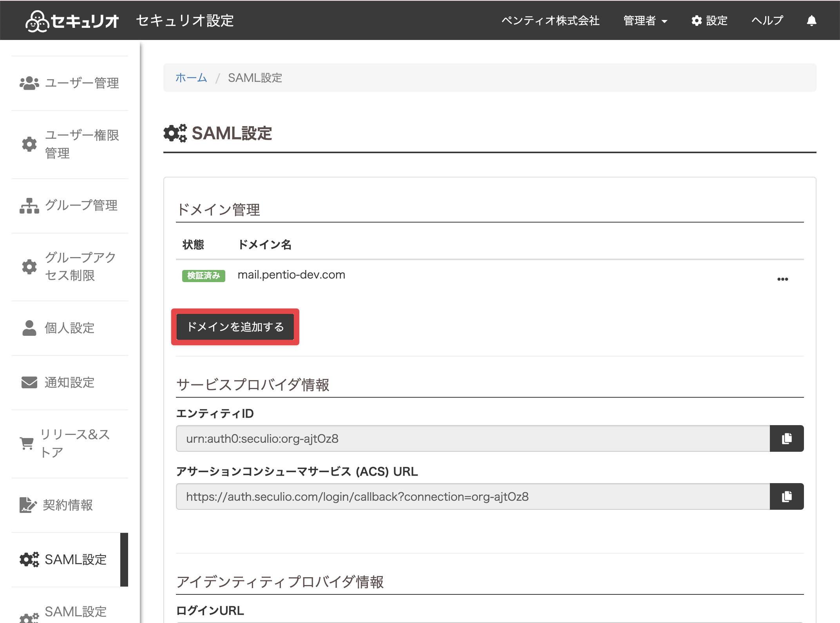
Task: Open グループ管理 in sidebar
Action: click(x=70, y=205)
